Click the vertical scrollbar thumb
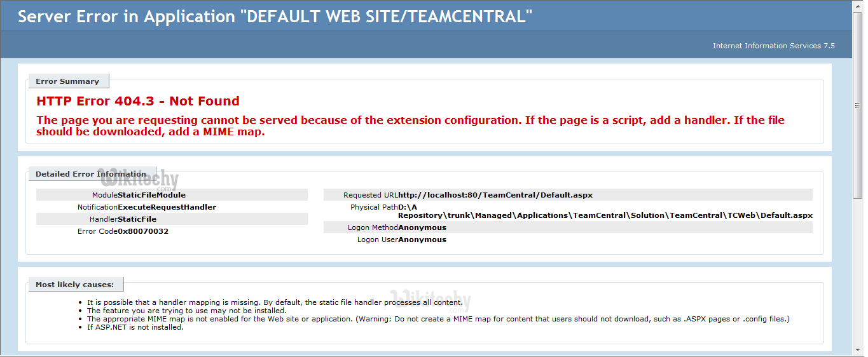This screenshot has height=357, width=868. 858,105
